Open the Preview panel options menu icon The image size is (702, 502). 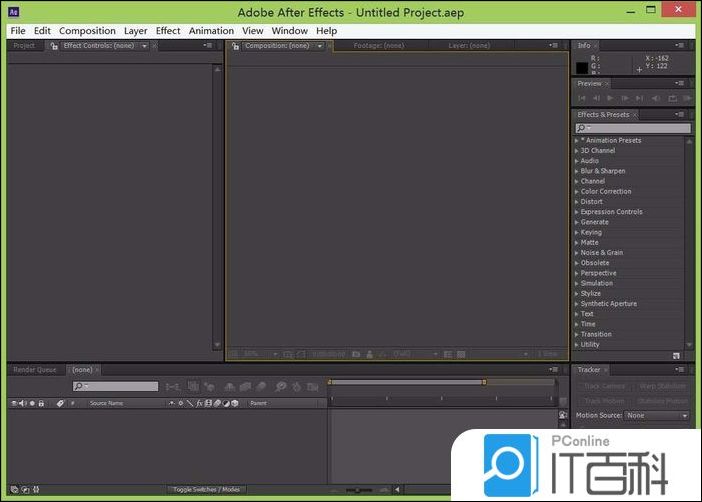click(680, 83)
